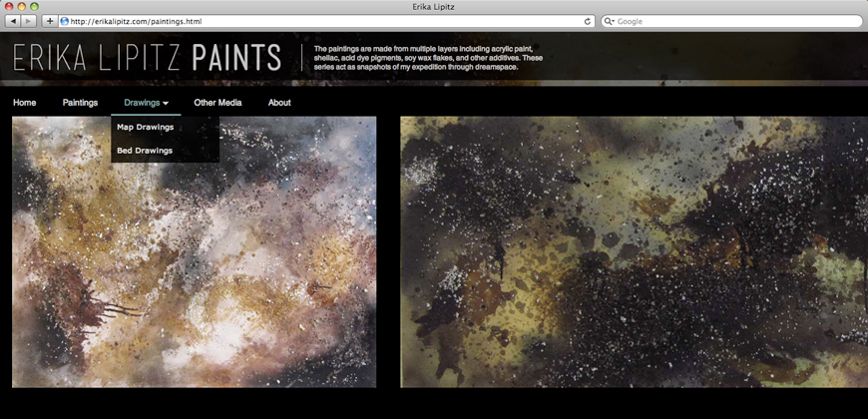
Task: Open the right dark green painting
Action: (634, 251)
